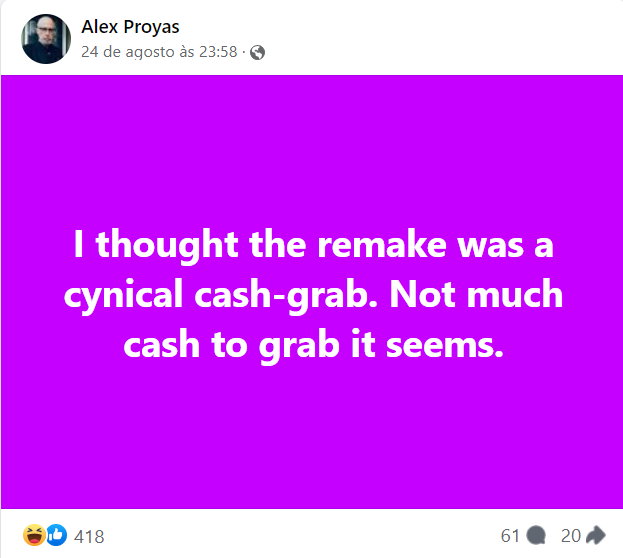Click the Haha laughing reaction emoji

[x=33, y=535]
